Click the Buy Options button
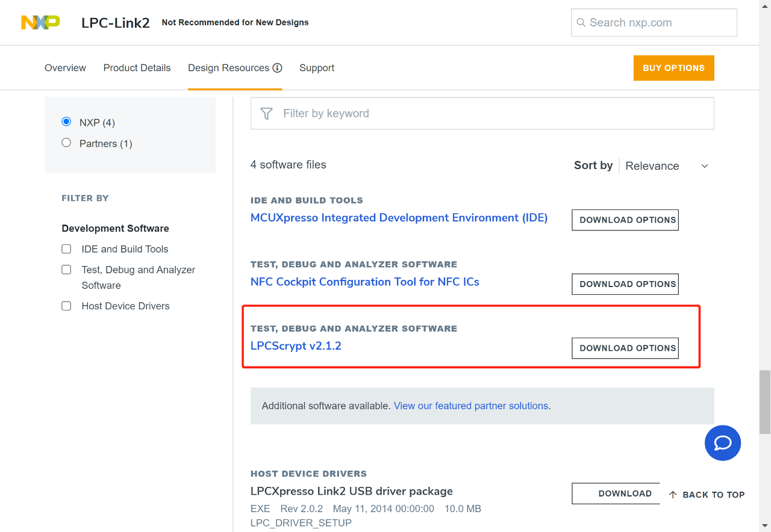 point(673,68)
